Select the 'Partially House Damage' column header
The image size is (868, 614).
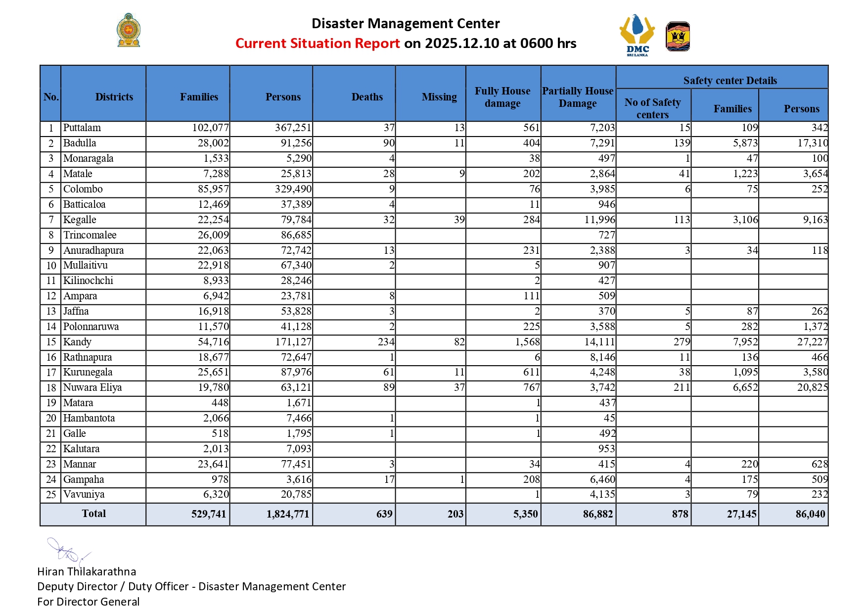[577, 97]
